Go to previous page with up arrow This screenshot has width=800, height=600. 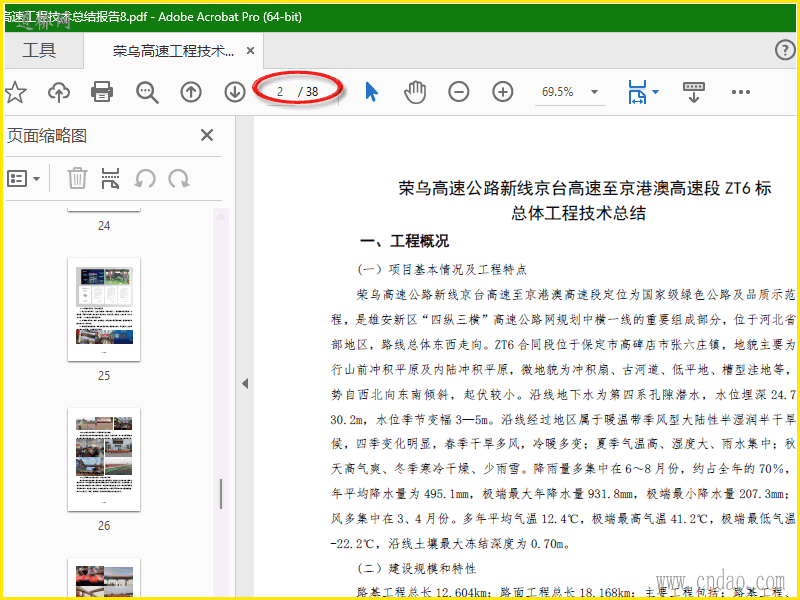point(191,92)
